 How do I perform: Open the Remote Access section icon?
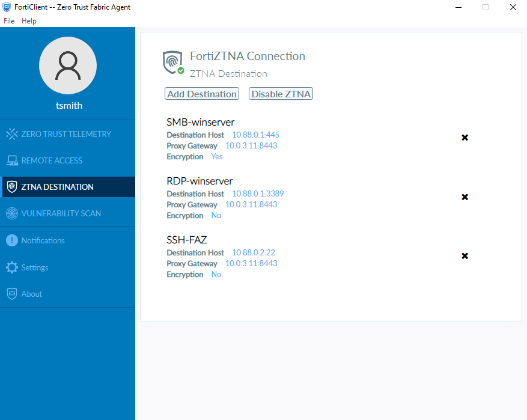(x=12, y=160)
